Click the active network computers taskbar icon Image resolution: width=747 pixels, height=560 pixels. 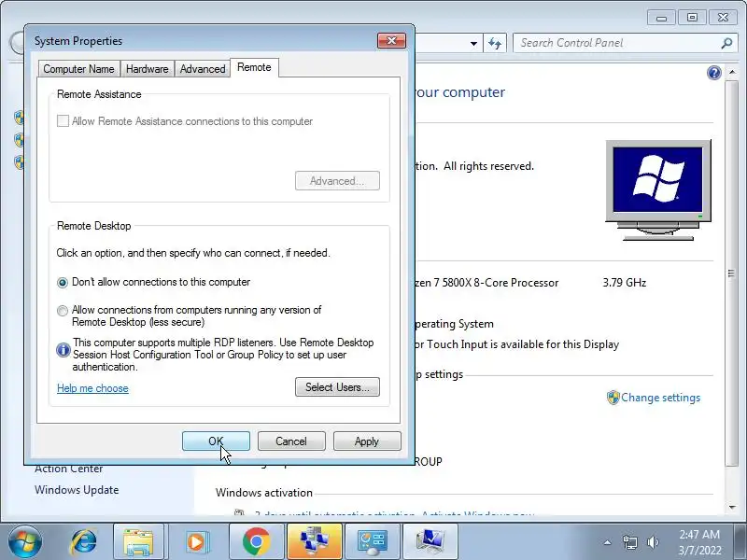click(315, 542)
